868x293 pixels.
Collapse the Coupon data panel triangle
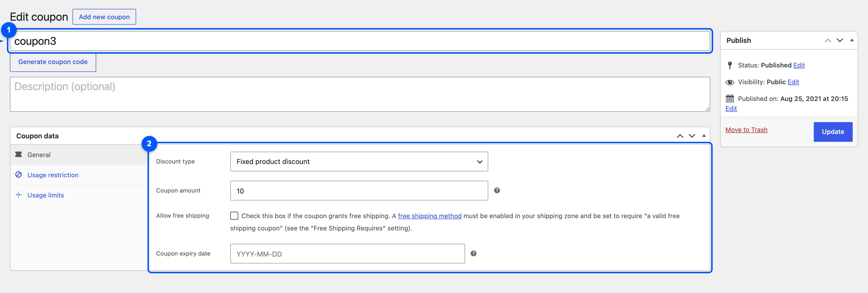click(x=704, y=136)
